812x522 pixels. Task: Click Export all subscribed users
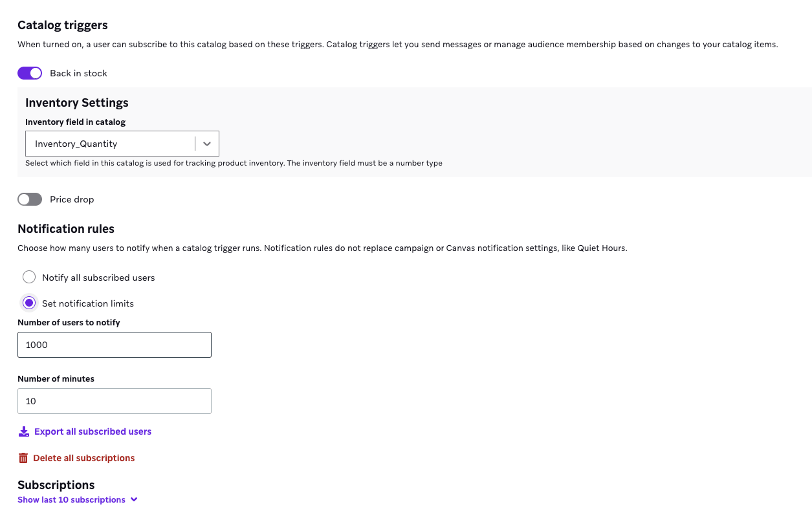[92, 431]
